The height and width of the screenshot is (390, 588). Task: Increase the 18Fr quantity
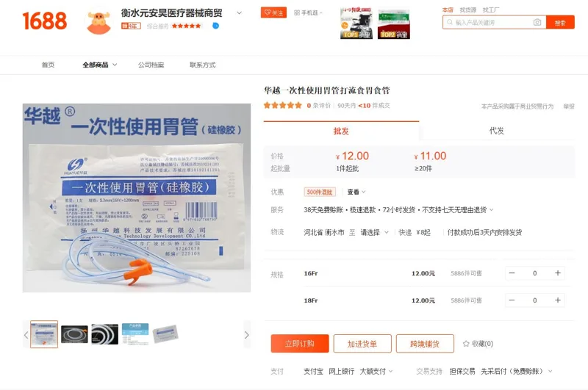pos(558,300)
